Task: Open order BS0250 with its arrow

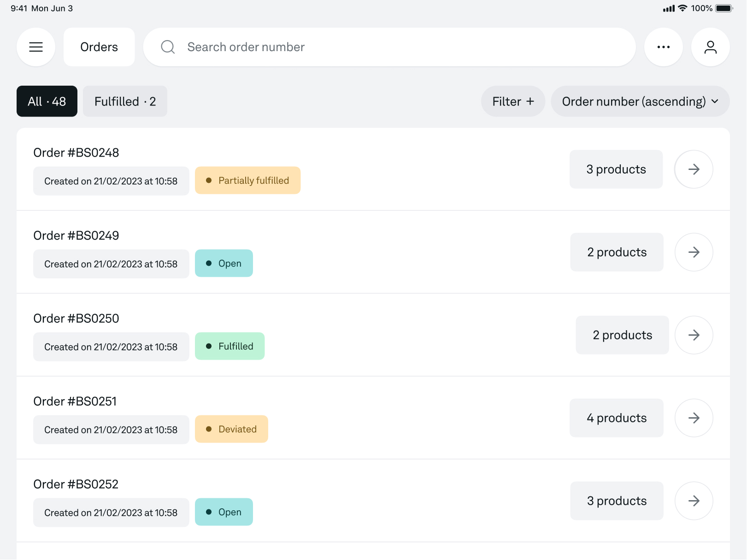Action: point(694,335)
